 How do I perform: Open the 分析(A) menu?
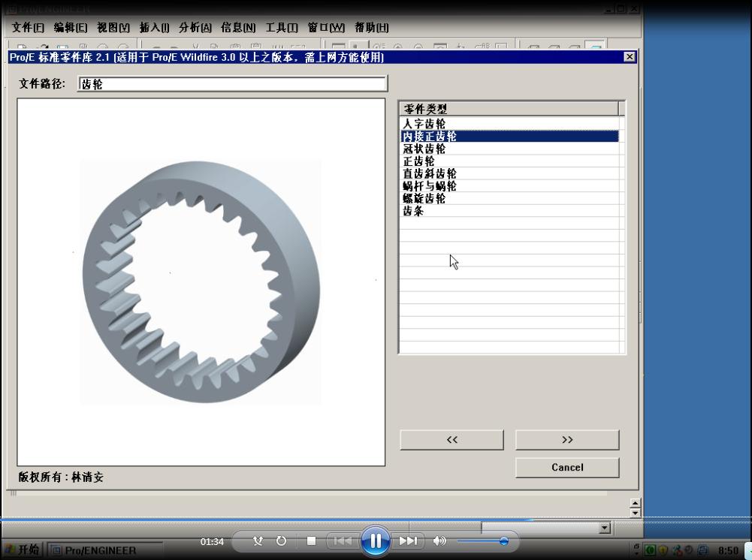pyautogui.click(x=195, y=27)
